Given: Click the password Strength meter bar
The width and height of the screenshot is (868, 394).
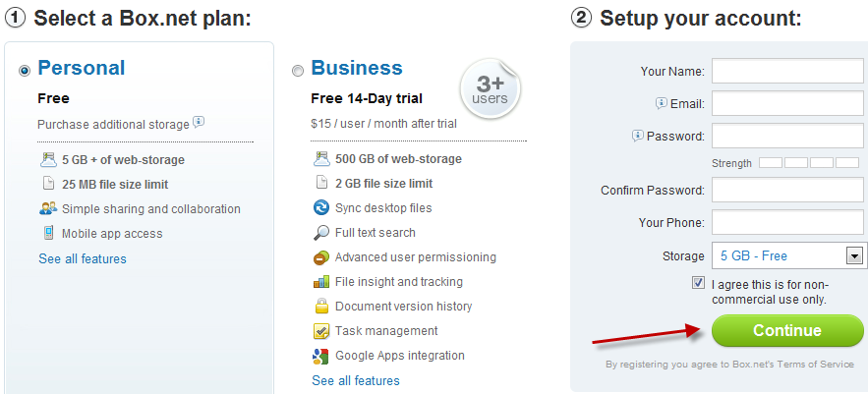Looking at the screenshot, I should tap(809, 163).
